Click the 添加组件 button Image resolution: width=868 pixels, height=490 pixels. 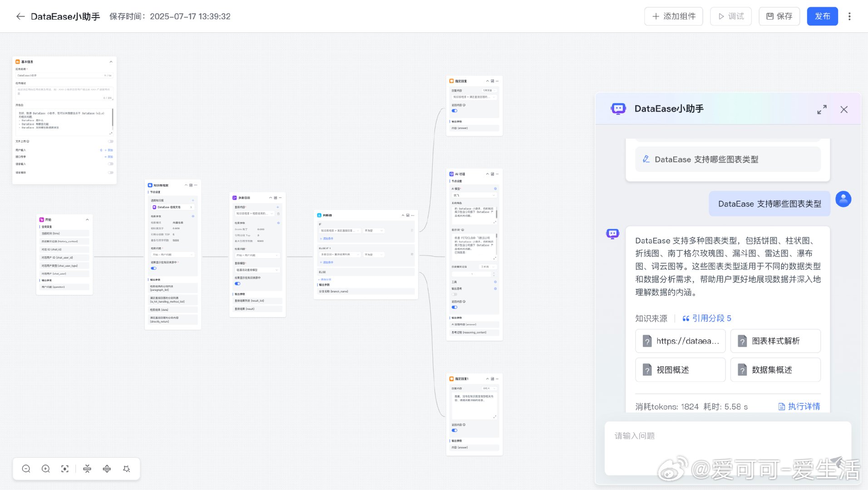674,16
